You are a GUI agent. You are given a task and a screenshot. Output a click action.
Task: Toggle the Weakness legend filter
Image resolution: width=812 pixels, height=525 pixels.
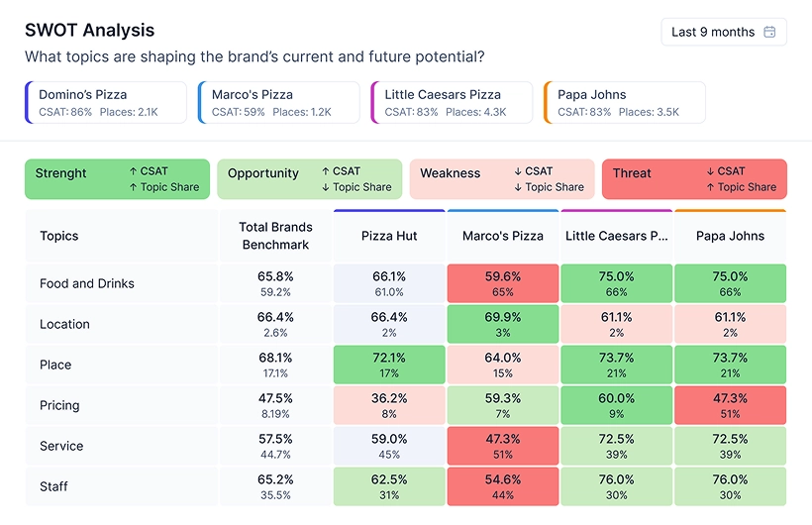click(502, 179)
